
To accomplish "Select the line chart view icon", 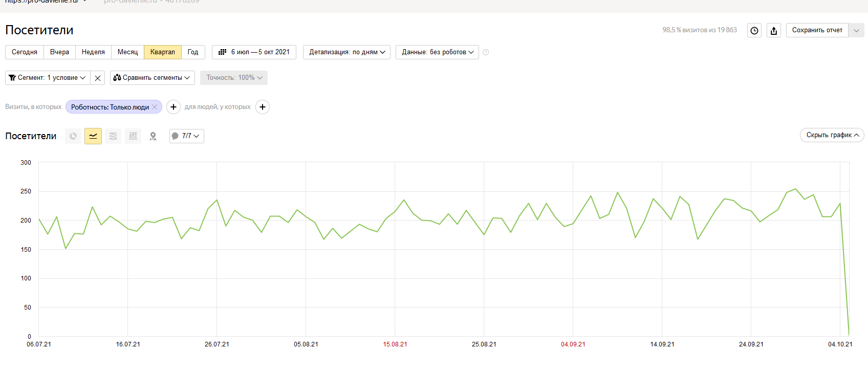I will coord(93,136).
